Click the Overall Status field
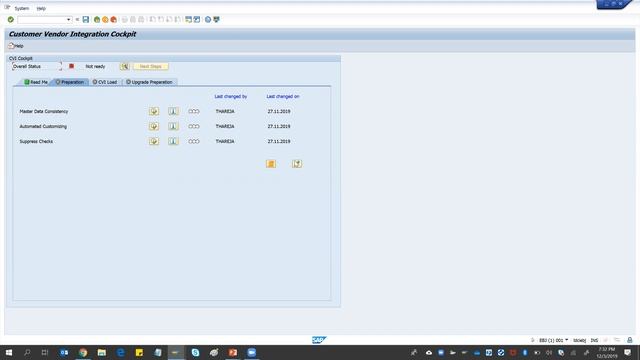Viewport: 640px width, 360px height. click(x=37, y=67)
